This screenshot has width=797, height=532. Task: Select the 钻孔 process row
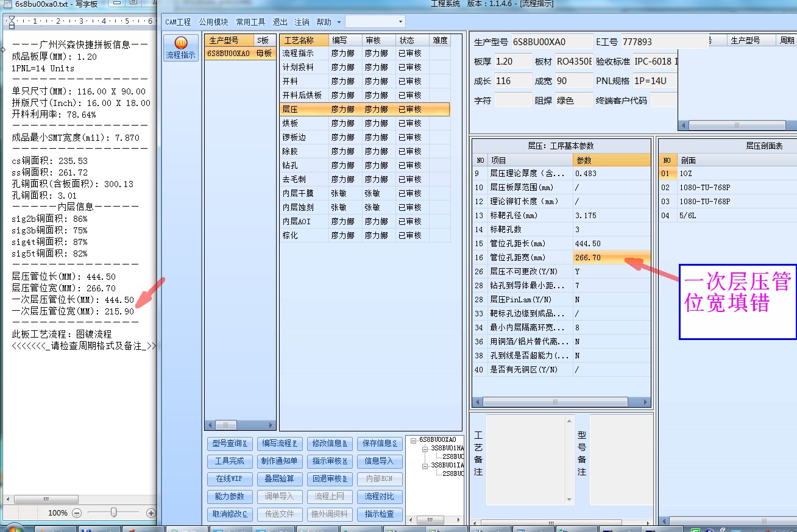(364, 165)
